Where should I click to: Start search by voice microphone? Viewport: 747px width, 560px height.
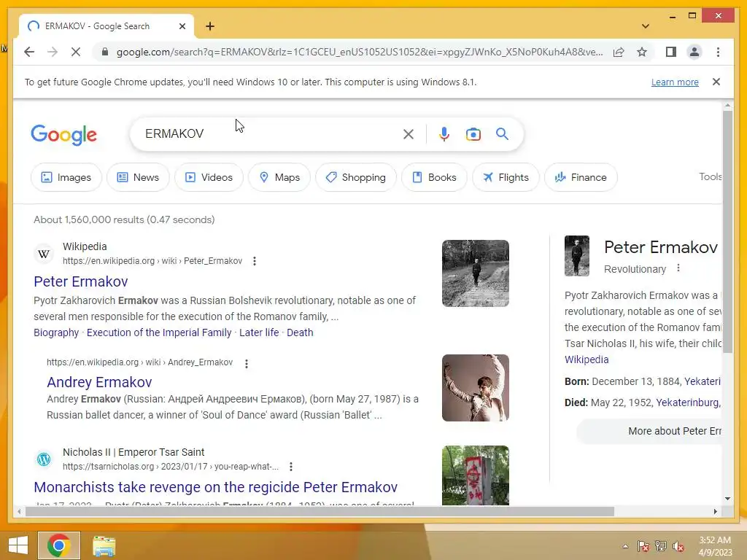[x=444, y=134]
